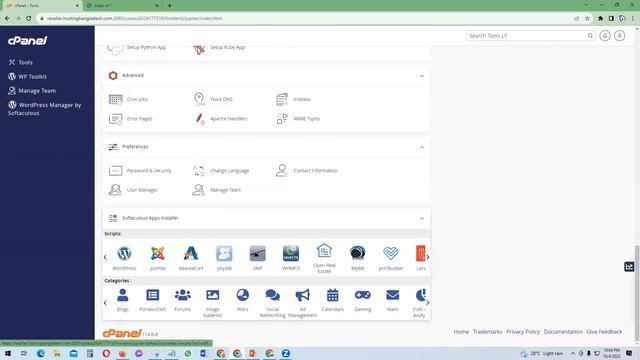640x360 pixels.
Task: Show previous scripts with left arrow
Action: pyautogui.click(x=105, y=257)
